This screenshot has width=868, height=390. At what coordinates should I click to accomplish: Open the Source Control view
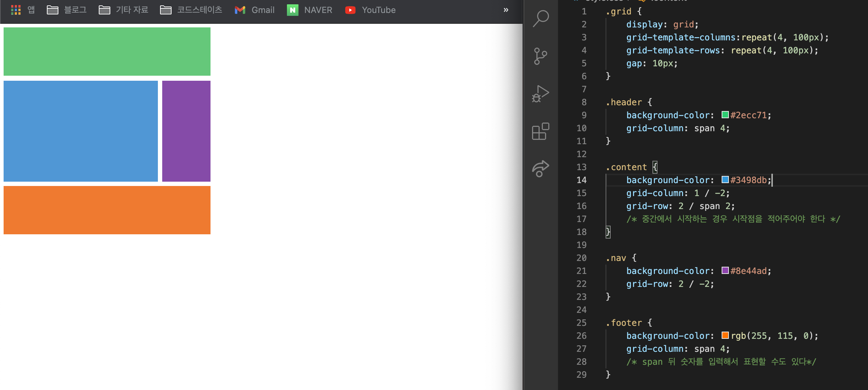(540, 56)
